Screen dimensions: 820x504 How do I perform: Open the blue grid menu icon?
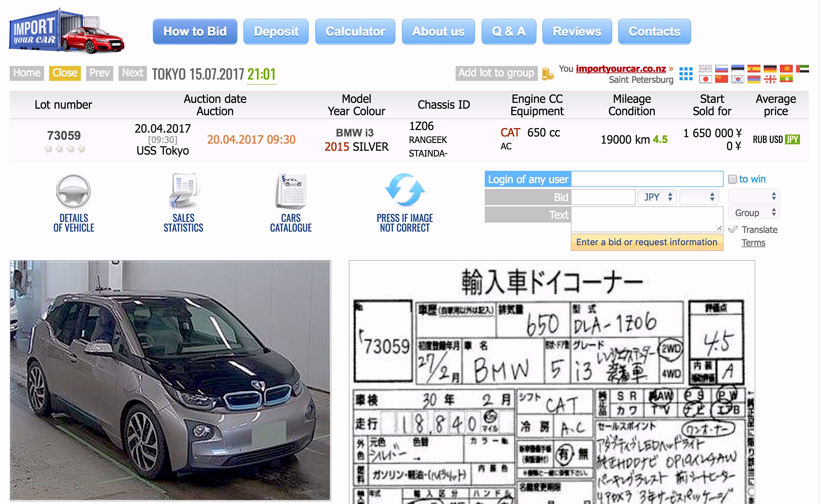686,74
